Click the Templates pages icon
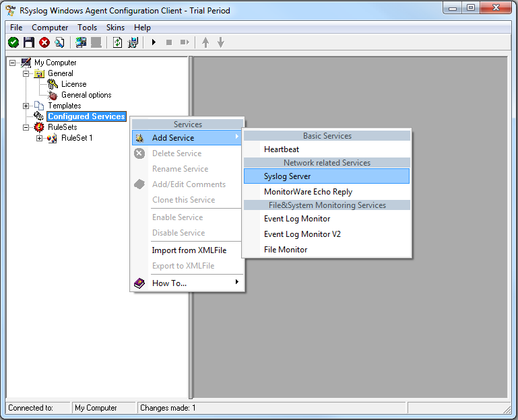This screenshot has width=518, height=420. pyautogui.click(x=39, y=106)
